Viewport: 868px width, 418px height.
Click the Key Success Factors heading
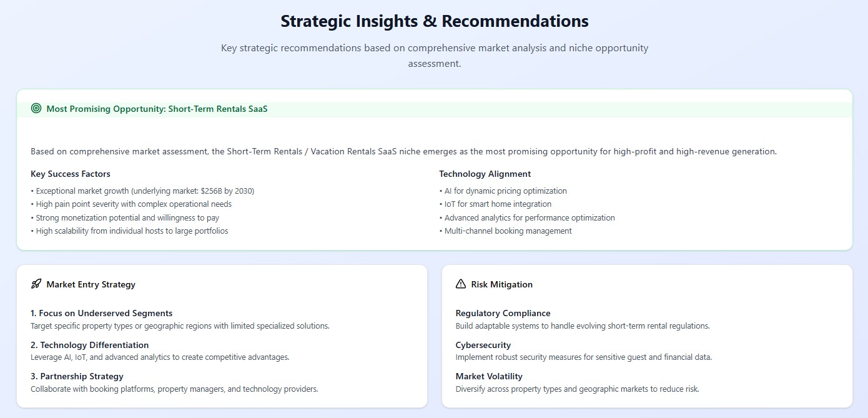[71, 174]
